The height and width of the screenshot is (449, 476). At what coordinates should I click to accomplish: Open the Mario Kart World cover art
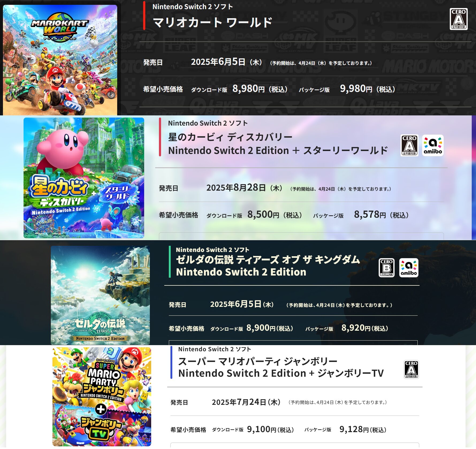click(x=60, y=60)
